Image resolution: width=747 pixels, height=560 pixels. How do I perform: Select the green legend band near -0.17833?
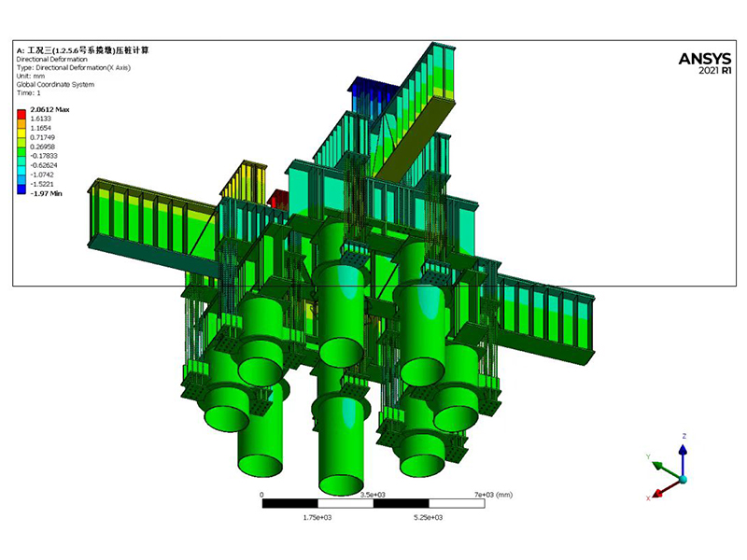tap(21, 151)
